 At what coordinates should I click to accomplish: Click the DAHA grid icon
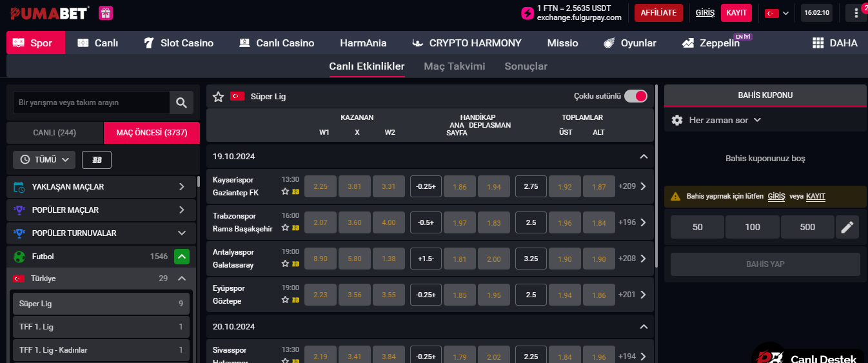point(818,43)
